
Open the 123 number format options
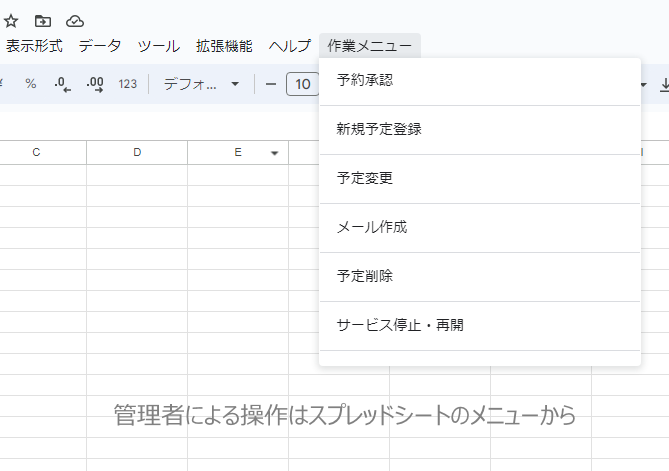click(x=128, y=84)
